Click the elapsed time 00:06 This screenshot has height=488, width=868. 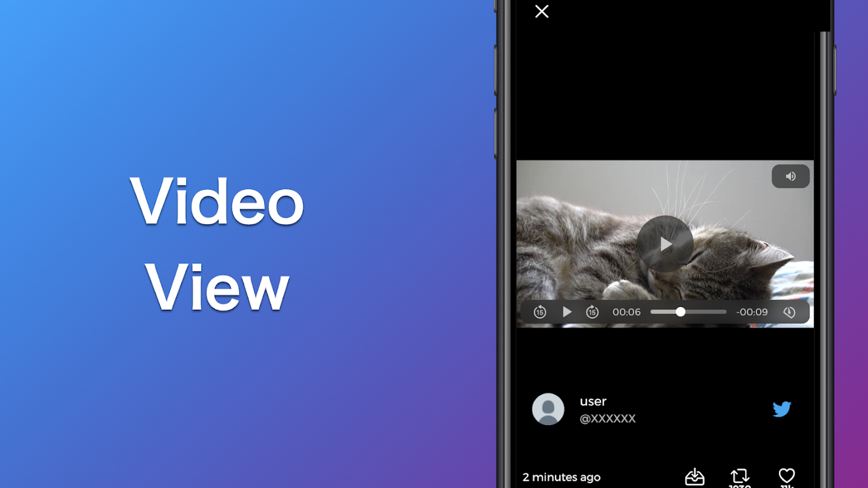point(626,312)
